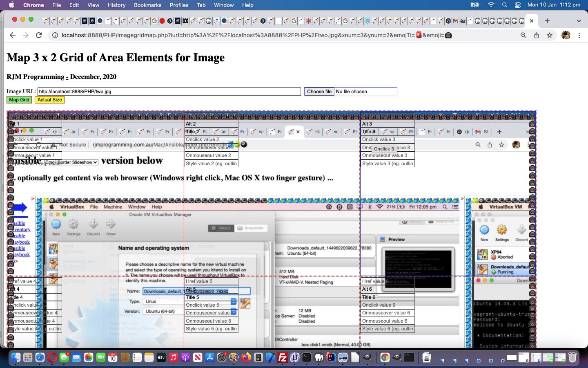Viewport: 588px width, 368px height.
Task: Focus the Onmouseover value 6 field
Action: pyautogui.click(x=388, y=313)
